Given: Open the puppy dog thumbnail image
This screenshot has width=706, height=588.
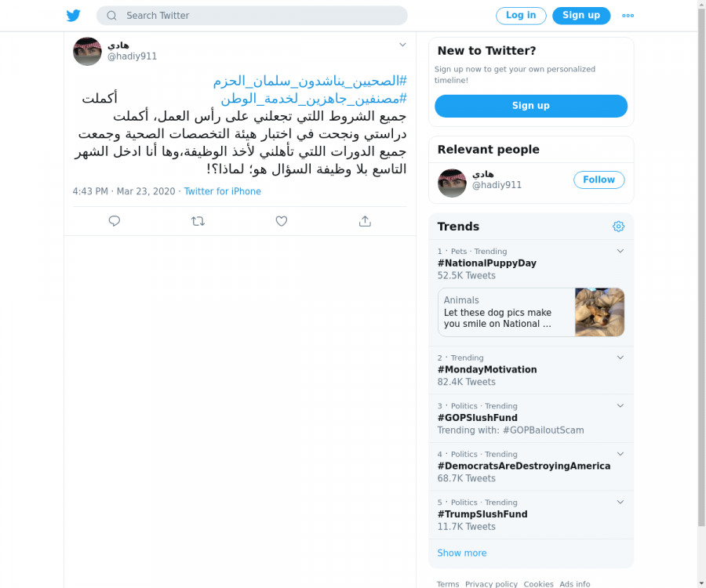Looking at the screenshot, I should [599, 312].
